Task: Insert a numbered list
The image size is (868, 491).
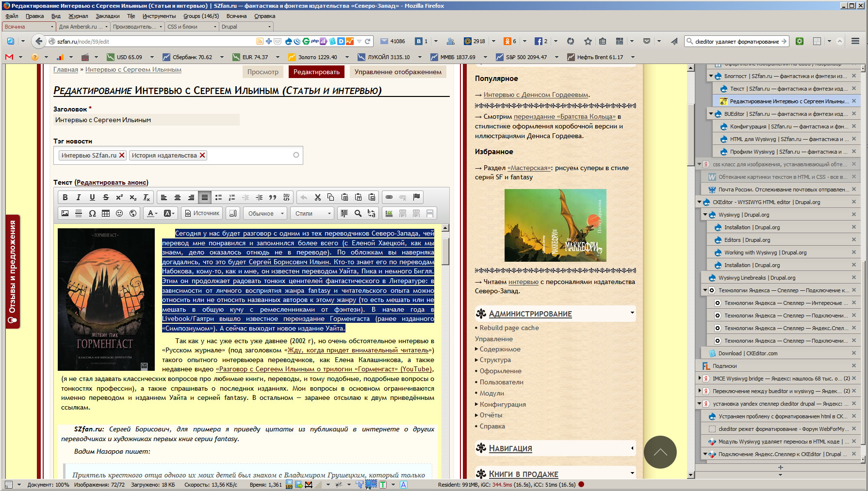Action: [x=232, y=197]
